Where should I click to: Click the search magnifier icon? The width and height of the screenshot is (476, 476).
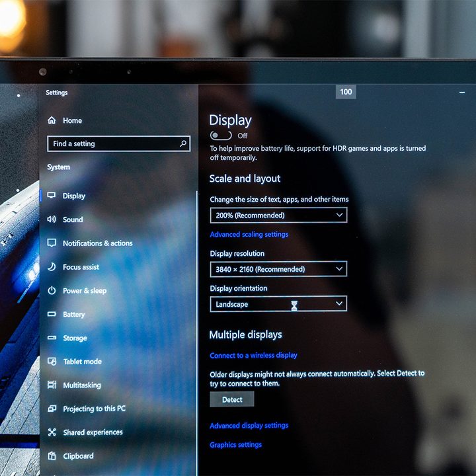(x=183, y=143)
